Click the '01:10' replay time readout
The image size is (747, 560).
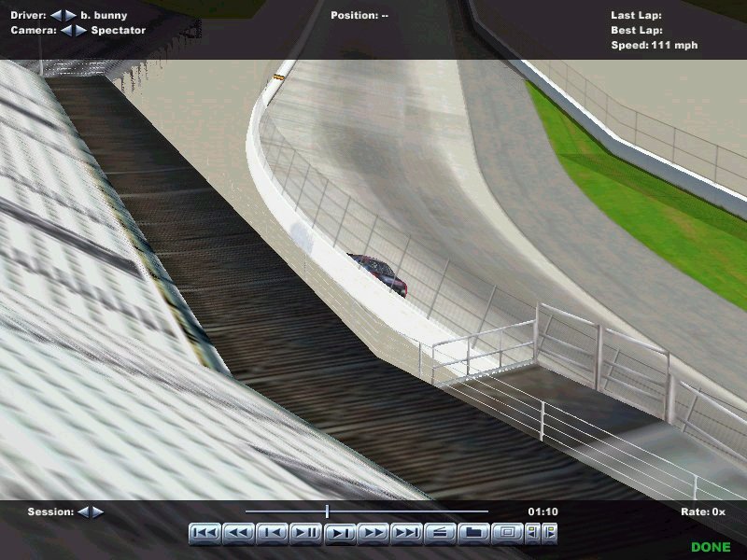[543, 511]
